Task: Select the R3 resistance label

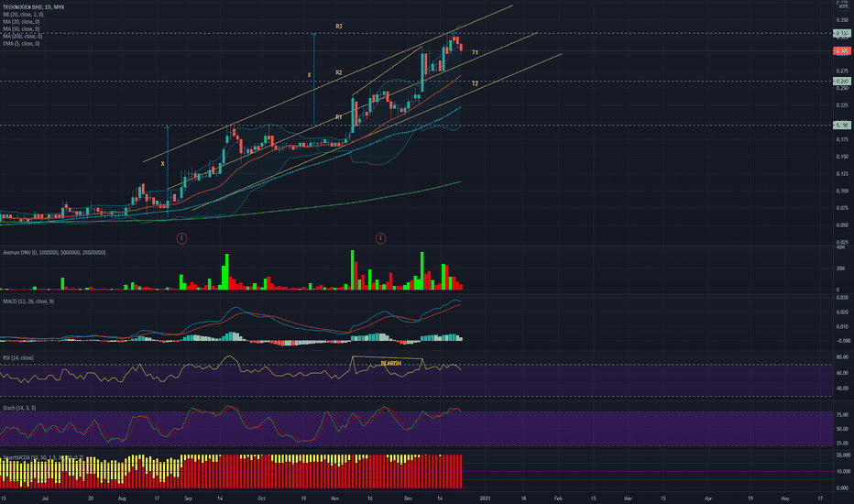Action: point(339,27)
